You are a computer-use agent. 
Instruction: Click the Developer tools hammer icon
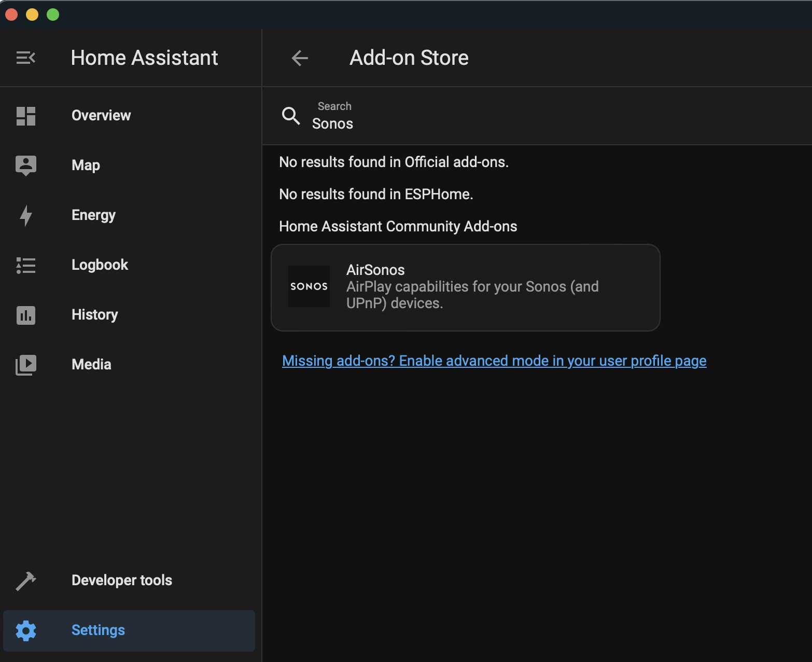[x=26, y=581]
